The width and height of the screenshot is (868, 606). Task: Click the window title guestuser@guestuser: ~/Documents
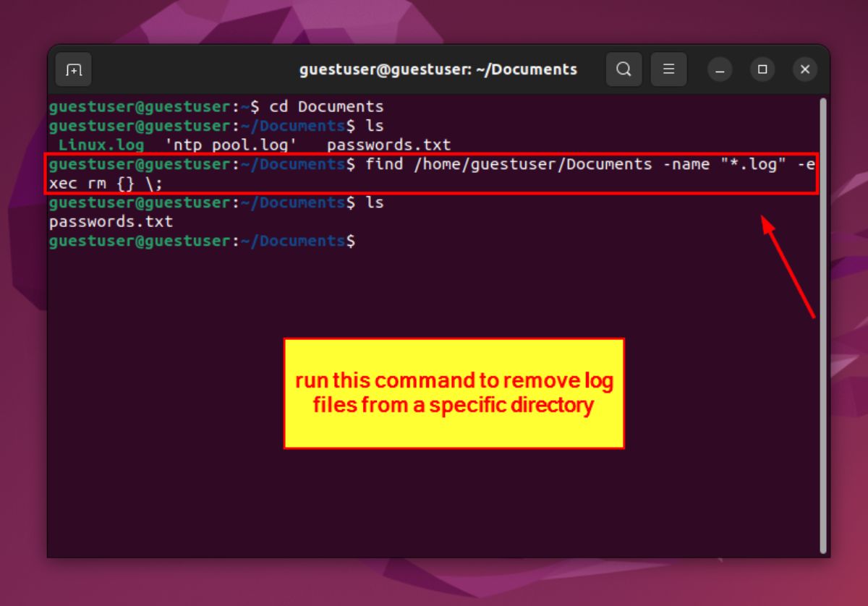(438, 70)
